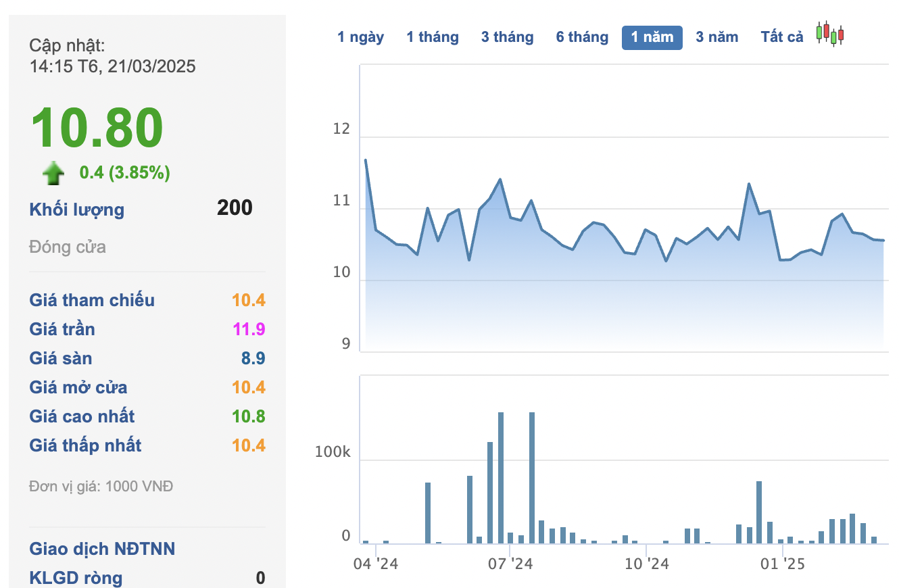This screenshot has width=899, height=588.
Task: Select the 1 ngày time range tab
Action: pyautogui.click(x=361, y=37)
